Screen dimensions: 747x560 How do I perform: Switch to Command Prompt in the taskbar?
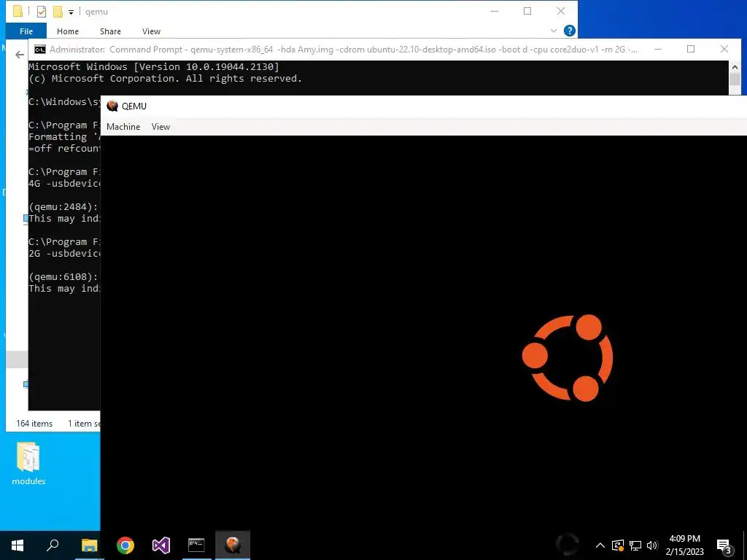click(196, 545)
